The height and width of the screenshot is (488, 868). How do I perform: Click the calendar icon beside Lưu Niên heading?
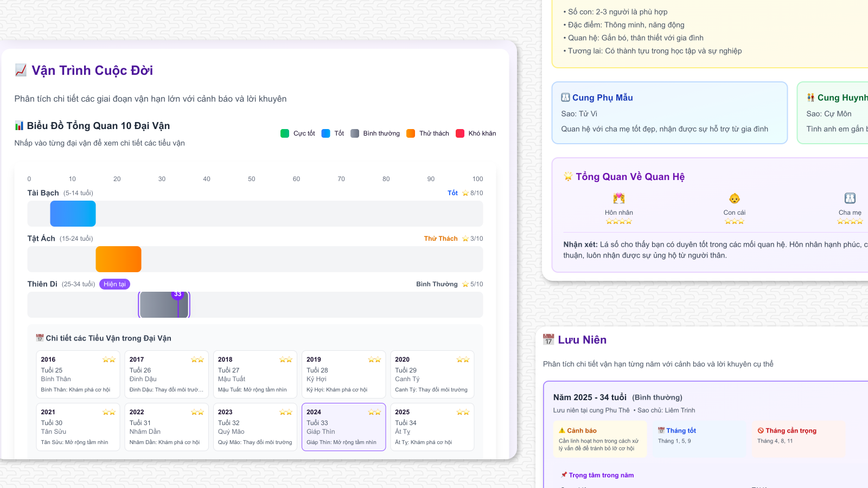coord(548,340)
